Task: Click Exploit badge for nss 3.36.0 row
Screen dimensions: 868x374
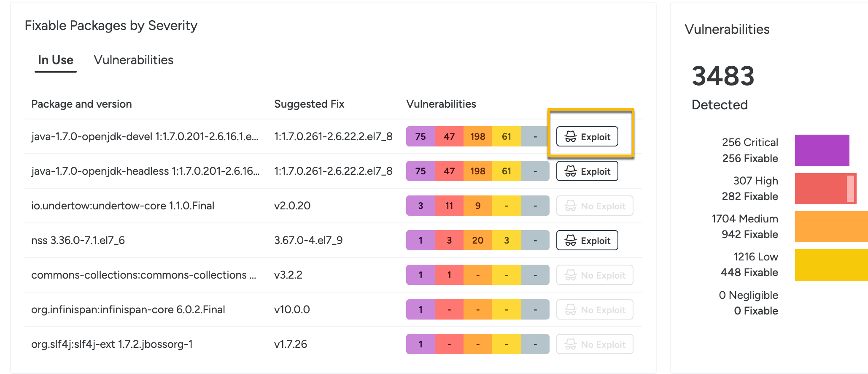Action: (x=587, y=240)
